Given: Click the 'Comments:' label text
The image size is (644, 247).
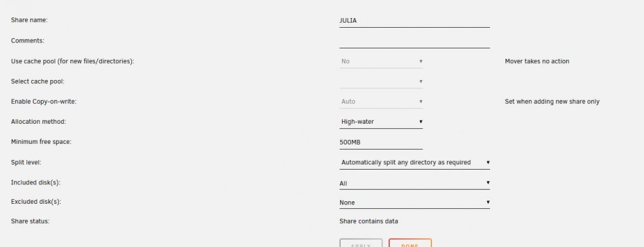Looking at the screenshot, I should (x=28, y=41).
